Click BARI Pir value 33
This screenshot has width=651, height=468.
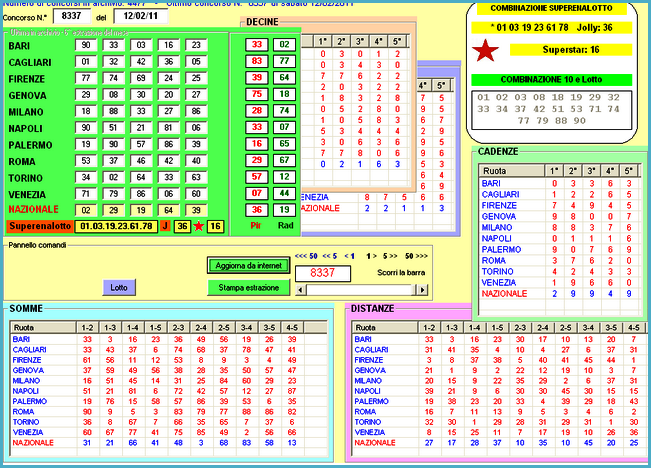(257, 45)
